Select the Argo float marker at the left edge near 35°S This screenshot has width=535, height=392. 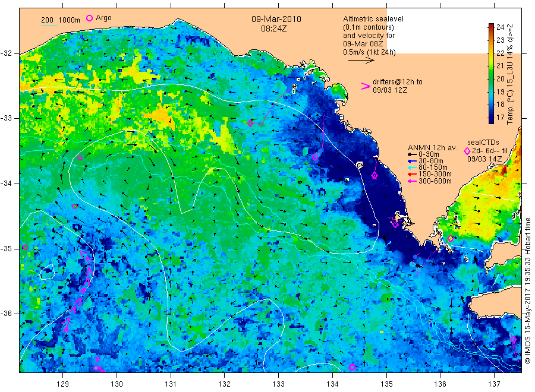point(25,247)
